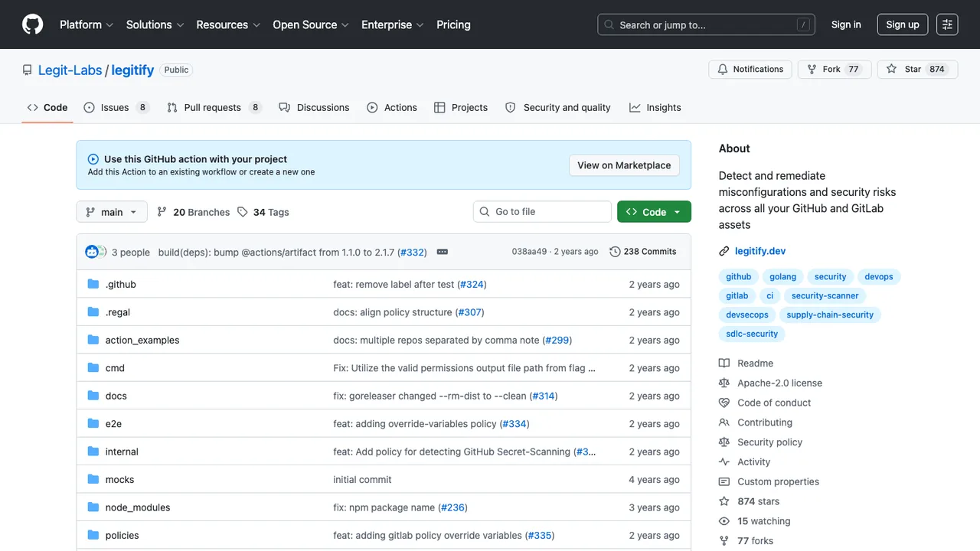This screenshot has width=980, height=551.
Task: Open the Insights tab
Action: point(655,108)
